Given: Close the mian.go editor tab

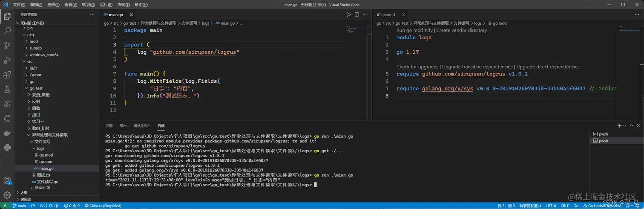Looking at the screenshot, I should coord(131,15).
